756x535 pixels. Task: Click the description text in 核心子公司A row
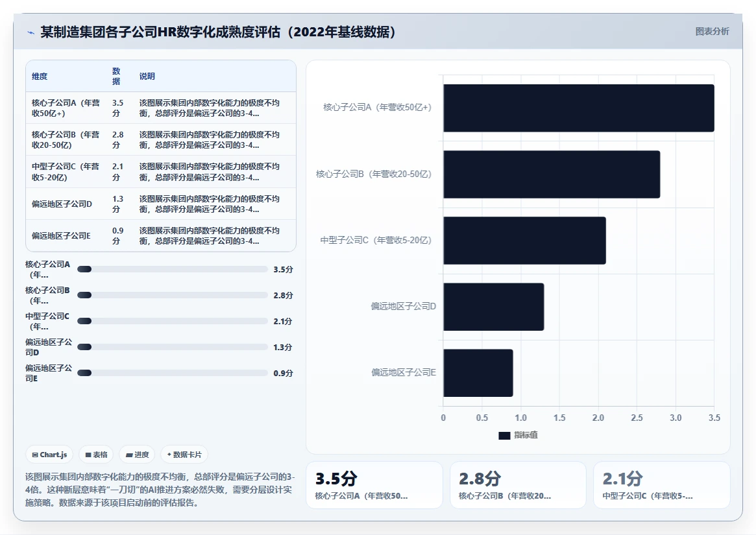(209, 108)
